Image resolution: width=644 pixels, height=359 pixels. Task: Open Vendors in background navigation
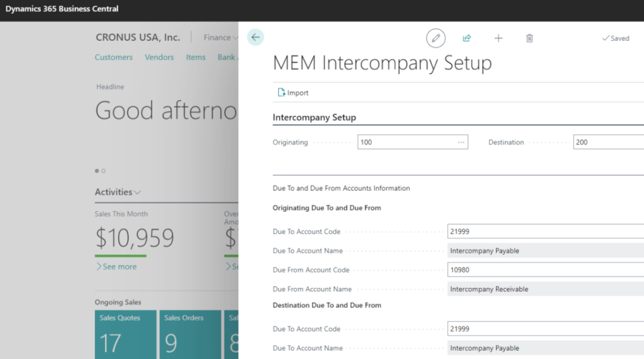coord(159,57)
